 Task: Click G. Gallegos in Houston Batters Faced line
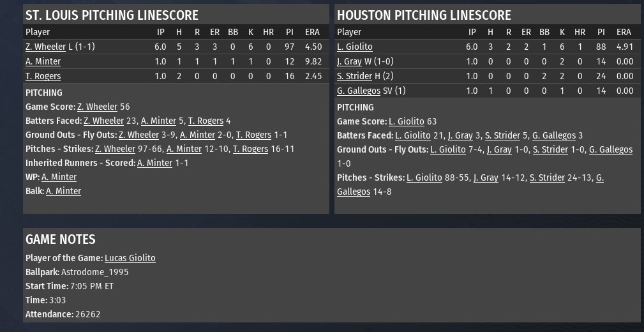pyautogui.click(x=553, y=135)
